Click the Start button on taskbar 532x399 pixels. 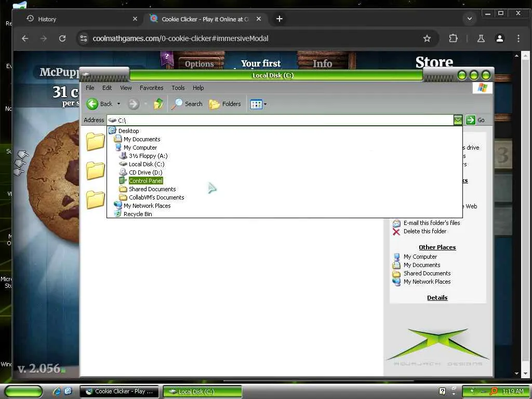23,392
